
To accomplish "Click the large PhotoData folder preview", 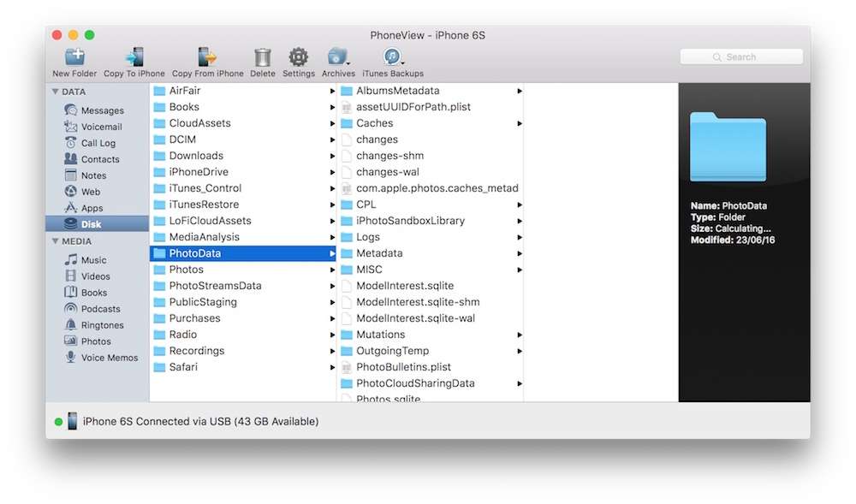I will click(728, 146).
